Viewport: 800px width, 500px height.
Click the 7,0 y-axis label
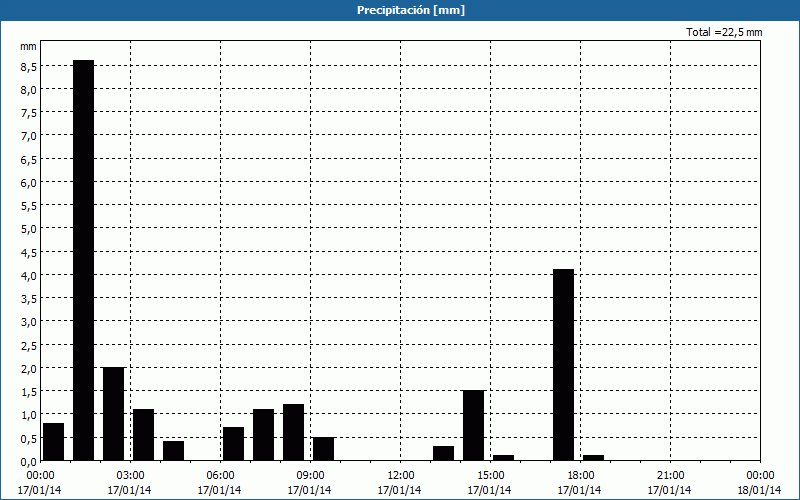[x=28, y=136]
